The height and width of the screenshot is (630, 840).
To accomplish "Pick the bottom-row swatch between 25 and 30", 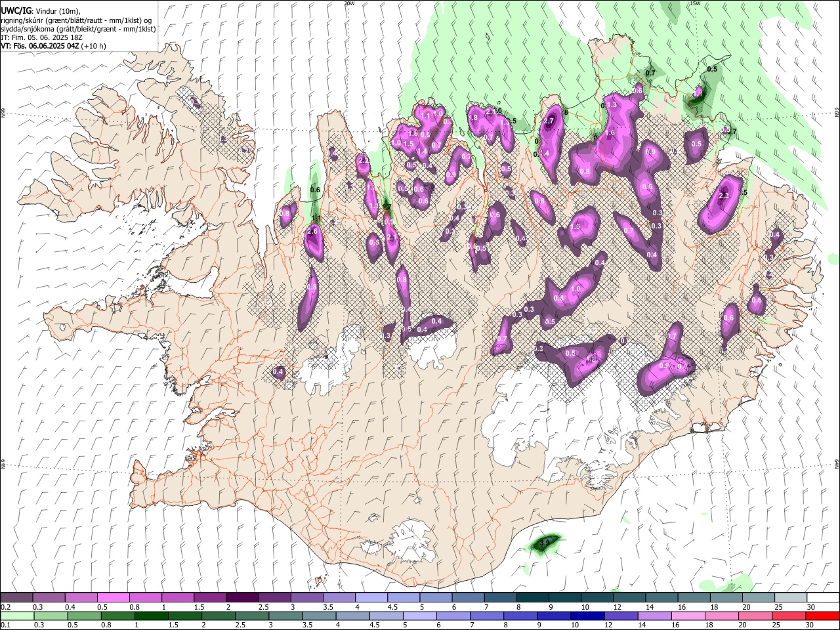I will (788, 616).
